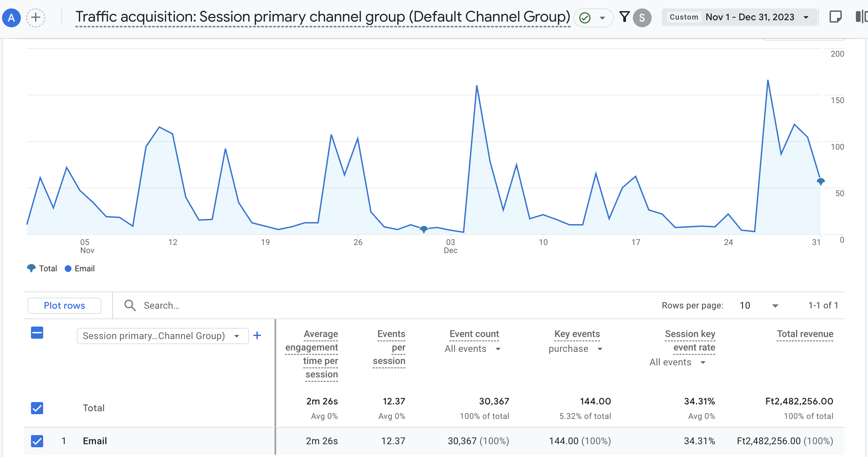Viewport: 868px width, 457px height.
Task: Click the Email legend color dot
Action: click(68, 269)
